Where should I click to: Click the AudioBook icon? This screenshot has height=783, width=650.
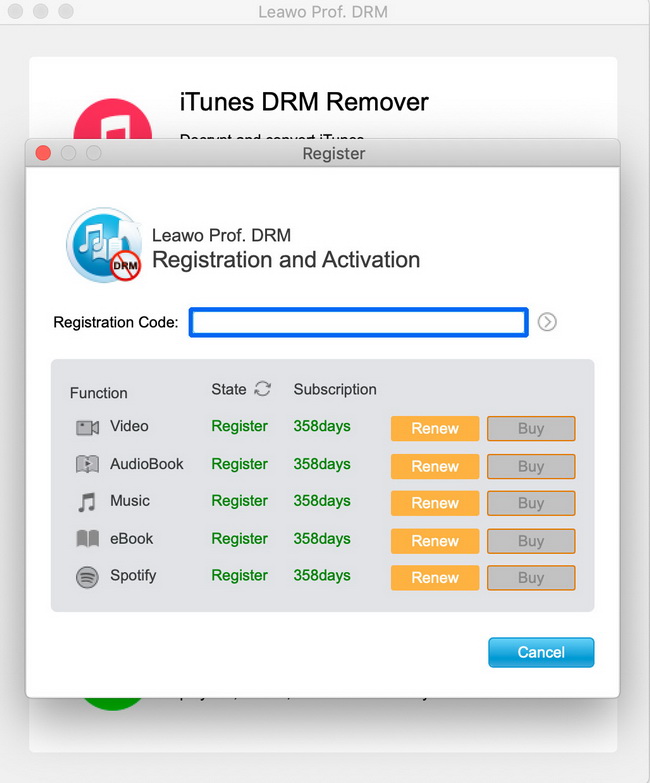pyautogui.click(x=87, y=465)
